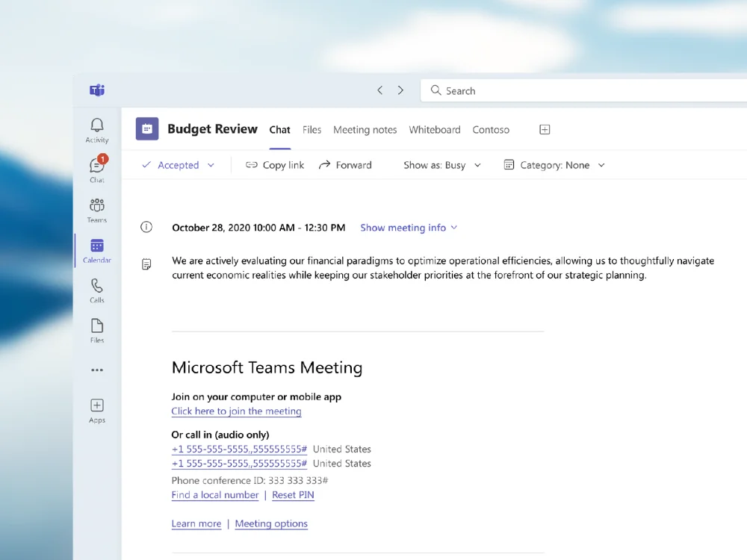The image size is (747, 560).
Task: Switch to the Chat tab
Action: click(x=279, y=129)
